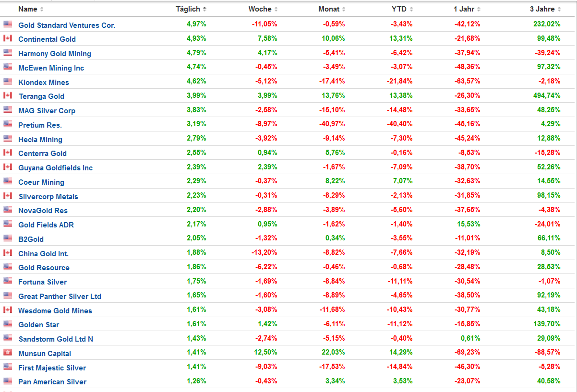Click the Canadian flag icon beside Teranga Gold
The width and height of the screenshot is (577, 392).
coord(8,95)
